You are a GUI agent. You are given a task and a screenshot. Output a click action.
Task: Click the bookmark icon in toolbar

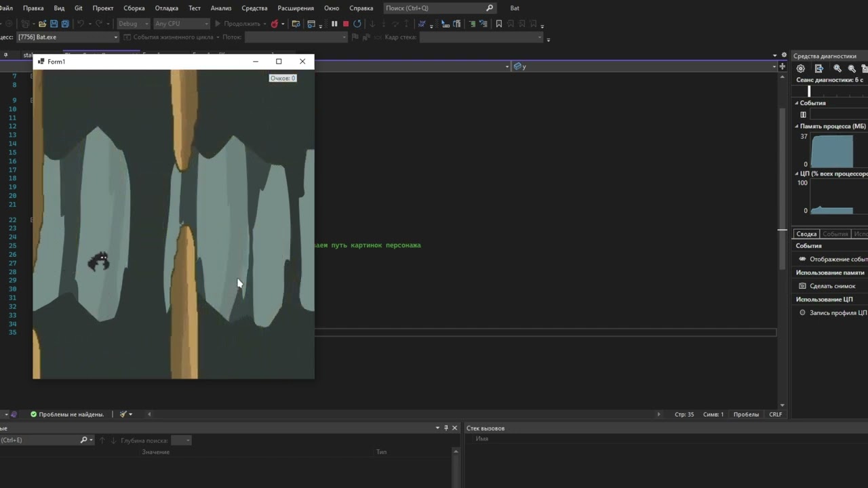pos(499,24)
